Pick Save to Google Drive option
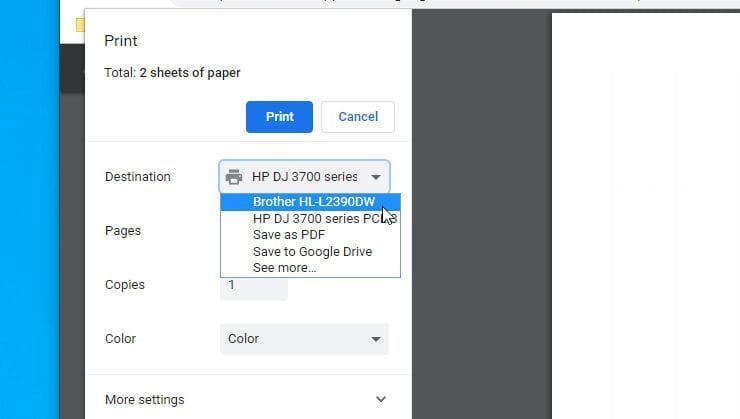Image resolution: width=740 pixels, height=419 pixels. coord(312,252)
